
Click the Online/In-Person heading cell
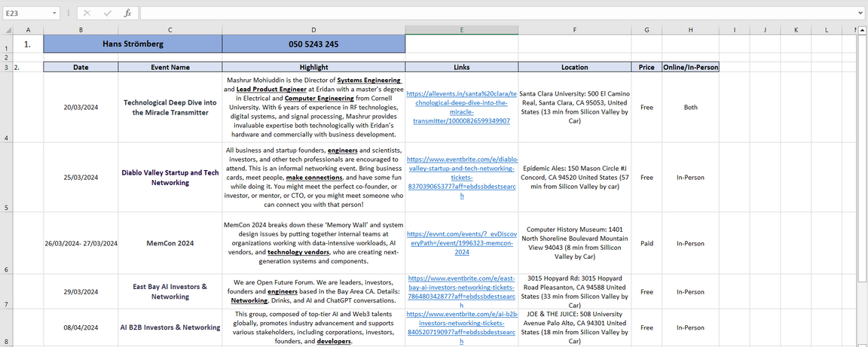690,67
